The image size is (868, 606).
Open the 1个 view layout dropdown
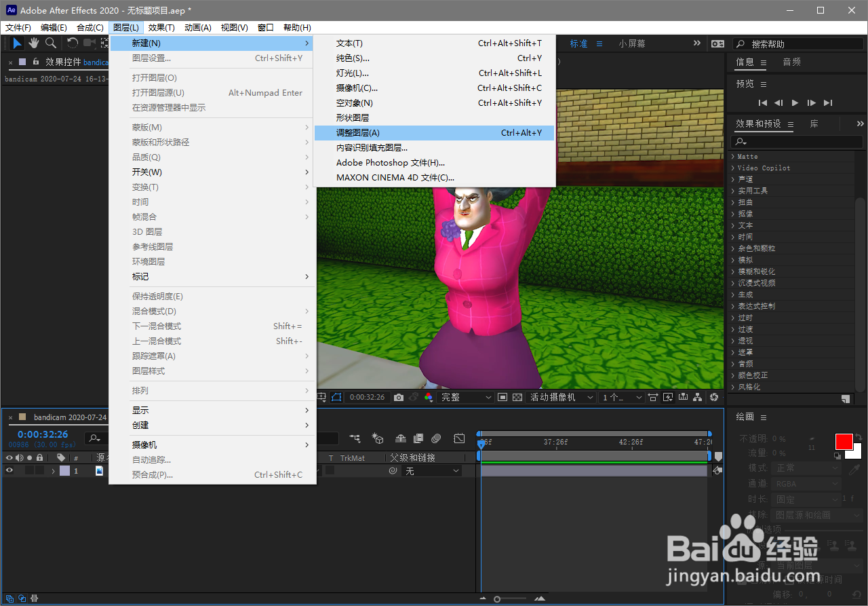622,397
